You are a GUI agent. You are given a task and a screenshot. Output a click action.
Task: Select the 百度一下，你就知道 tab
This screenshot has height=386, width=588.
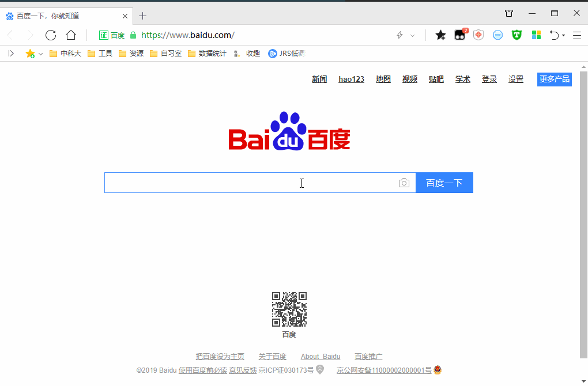tap(67, 16)
